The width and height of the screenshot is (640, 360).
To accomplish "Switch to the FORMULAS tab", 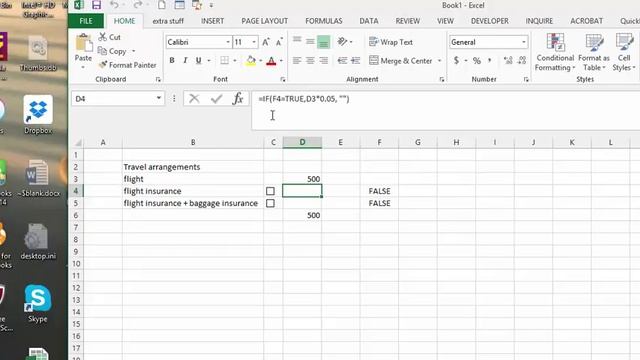I will pos(324,21).
